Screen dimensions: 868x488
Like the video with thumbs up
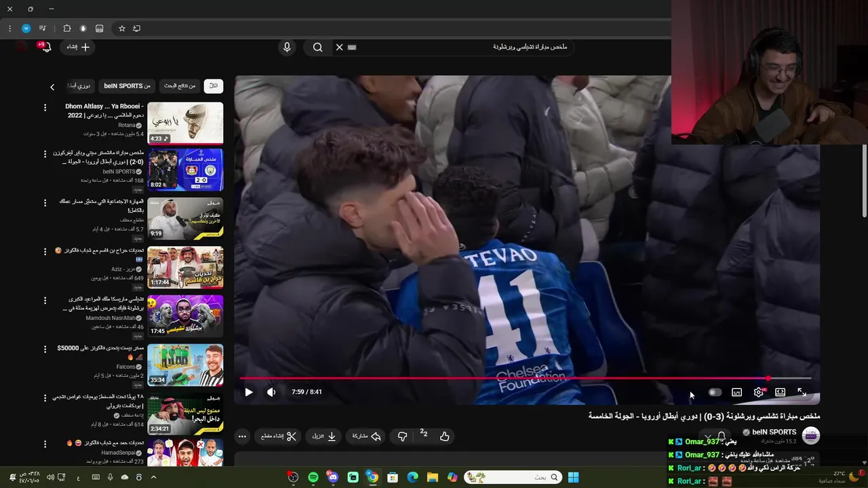pos(445,436)
